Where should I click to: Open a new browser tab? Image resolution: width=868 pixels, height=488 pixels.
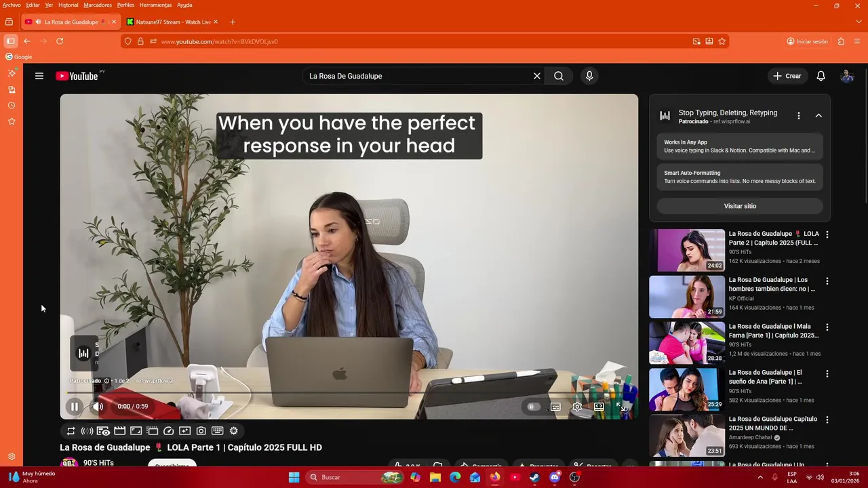[233, 22]
